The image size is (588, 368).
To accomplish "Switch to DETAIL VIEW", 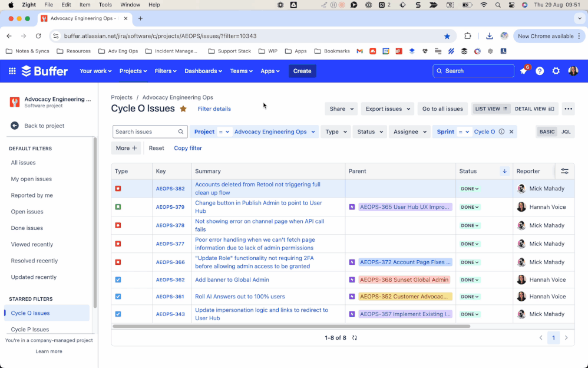I will tap(534, 109).
